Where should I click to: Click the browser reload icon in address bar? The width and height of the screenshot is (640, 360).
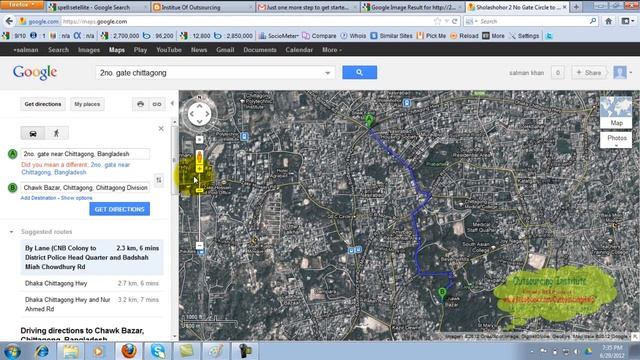pos(454,21)
